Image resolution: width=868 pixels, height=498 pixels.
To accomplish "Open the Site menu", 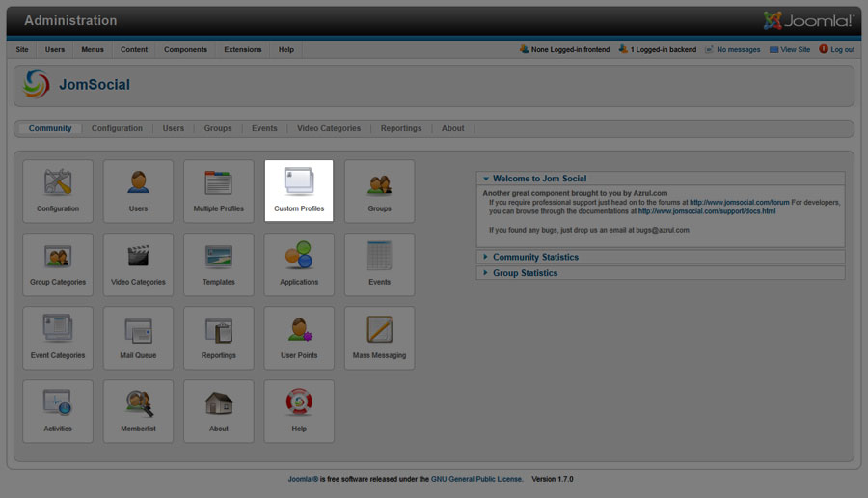I will tap(22, 49).
